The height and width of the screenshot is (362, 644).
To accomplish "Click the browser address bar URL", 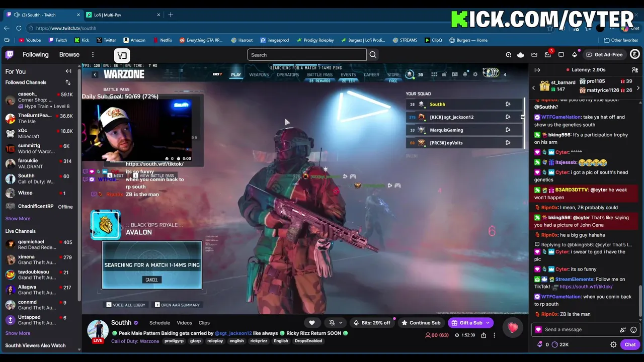I will 66,28.
